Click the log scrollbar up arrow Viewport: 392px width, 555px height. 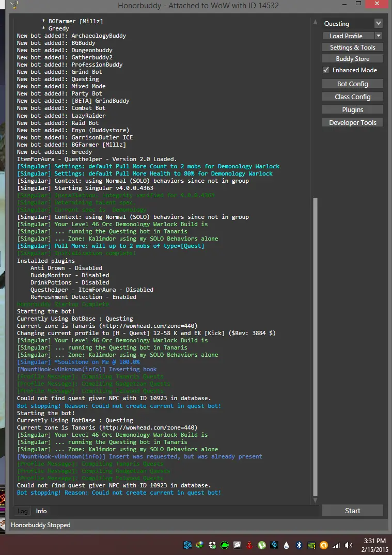click(315, 23)
